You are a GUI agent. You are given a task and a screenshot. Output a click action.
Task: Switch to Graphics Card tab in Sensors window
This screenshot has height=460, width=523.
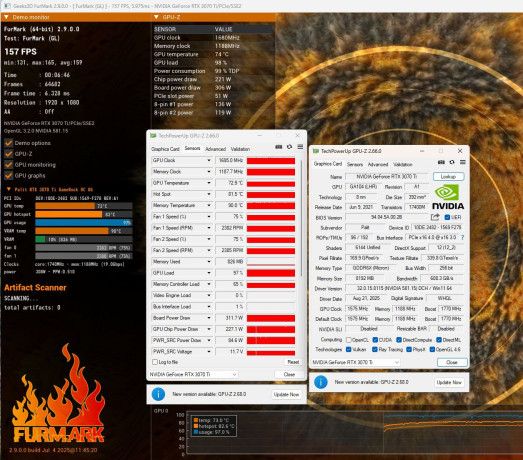pyautogui.click(x=165, y=149)
